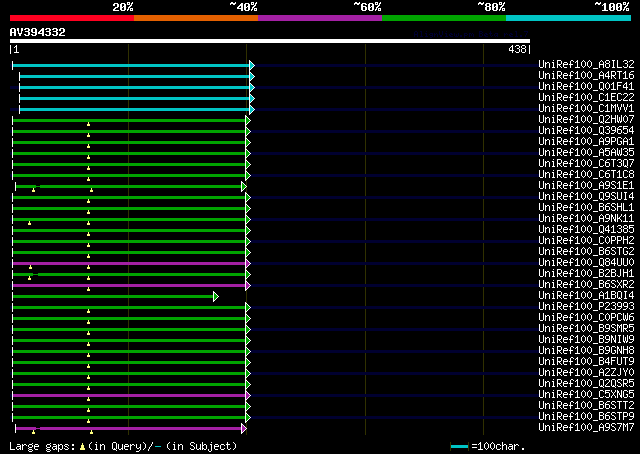Click the white query sequence bar

(270, 41)
